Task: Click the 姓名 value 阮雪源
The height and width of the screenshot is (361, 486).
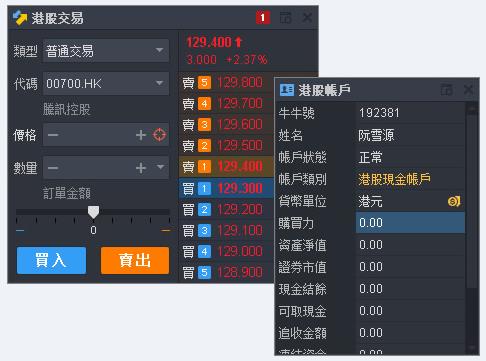Action: (376, 135)
